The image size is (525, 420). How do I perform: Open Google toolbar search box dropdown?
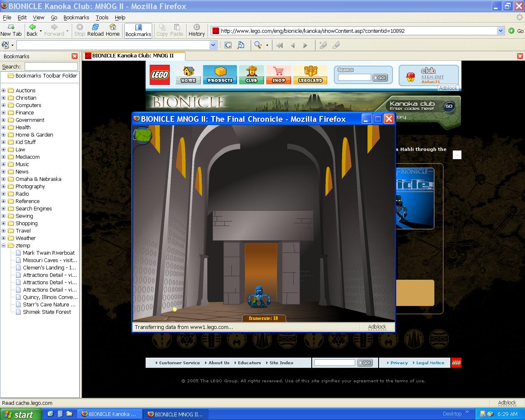[213, 45]
